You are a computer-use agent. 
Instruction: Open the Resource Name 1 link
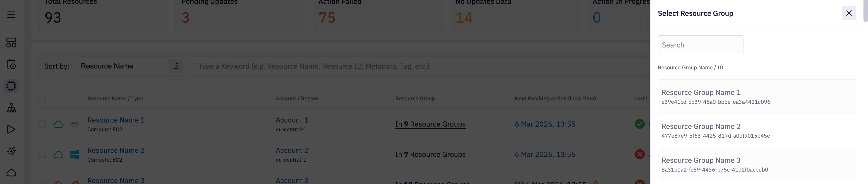click(116, 120)
